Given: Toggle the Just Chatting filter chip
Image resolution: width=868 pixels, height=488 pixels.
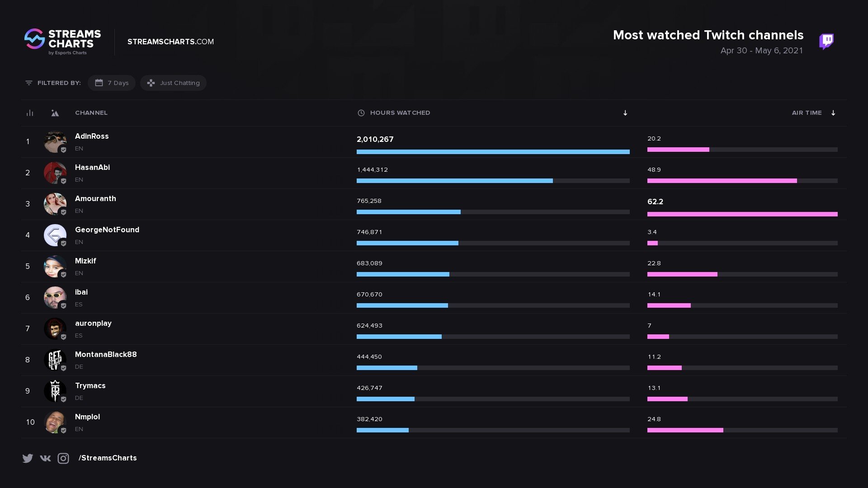Looking at the screenshot, I should click(x=173, y=83).
